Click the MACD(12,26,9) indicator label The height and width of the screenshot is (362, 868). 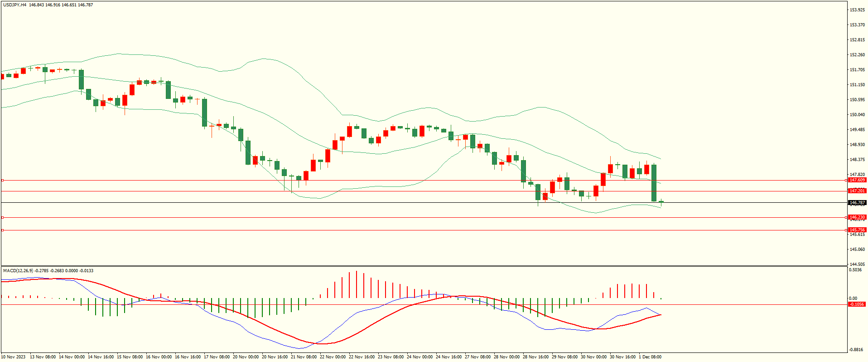(18, 271)
